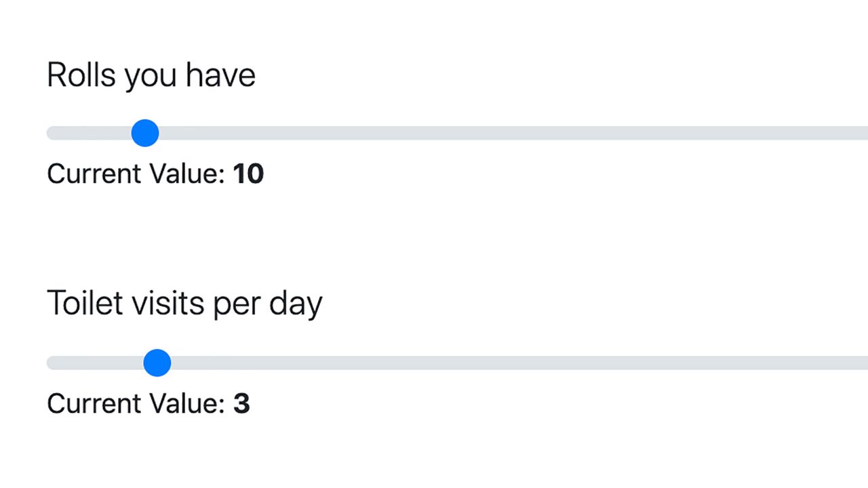This screenshot has width=868, height=488.
Task: Select the 'Toilet visits per day' heading
Action: [184, 303]
